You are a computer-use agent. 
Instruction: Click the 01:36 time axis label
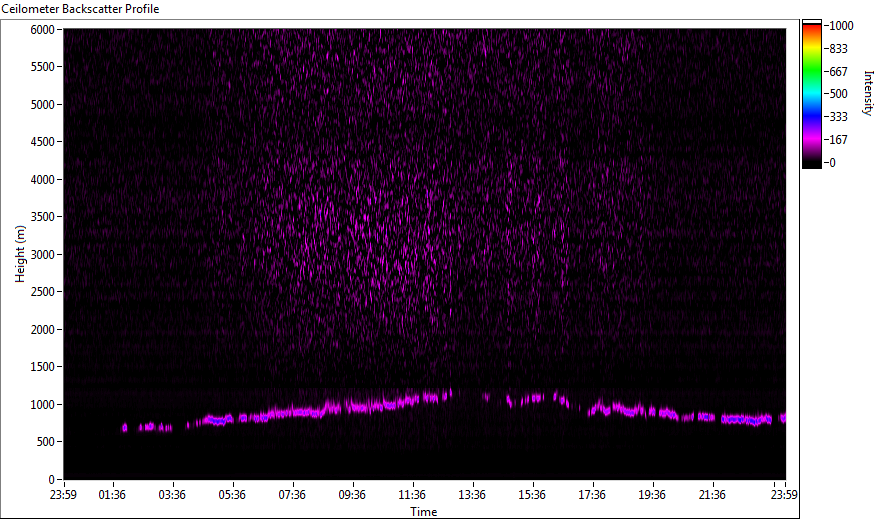point(112,495)
